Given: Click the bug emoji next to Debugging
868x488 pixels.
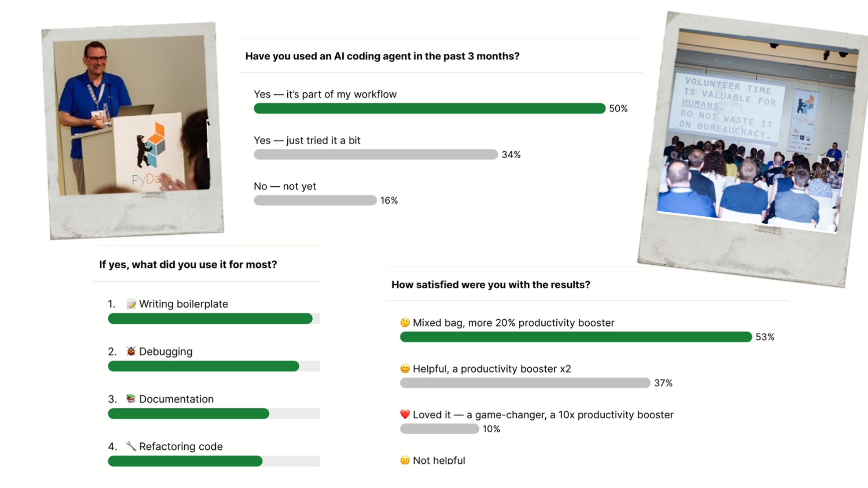Looking at the screenshot, I should (x=131, y=351).
